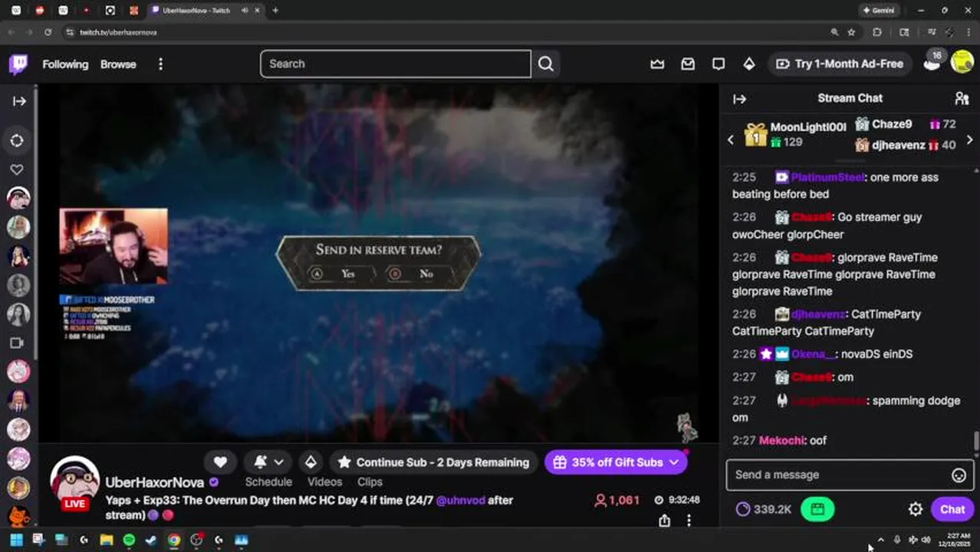Click the @uhnvod link in title

(461, 500)
